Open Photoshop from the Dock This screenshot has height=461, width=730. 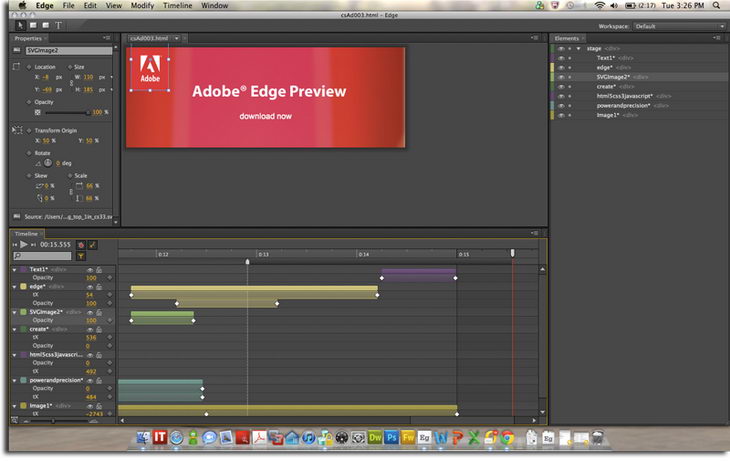click(x=392, y=438)
